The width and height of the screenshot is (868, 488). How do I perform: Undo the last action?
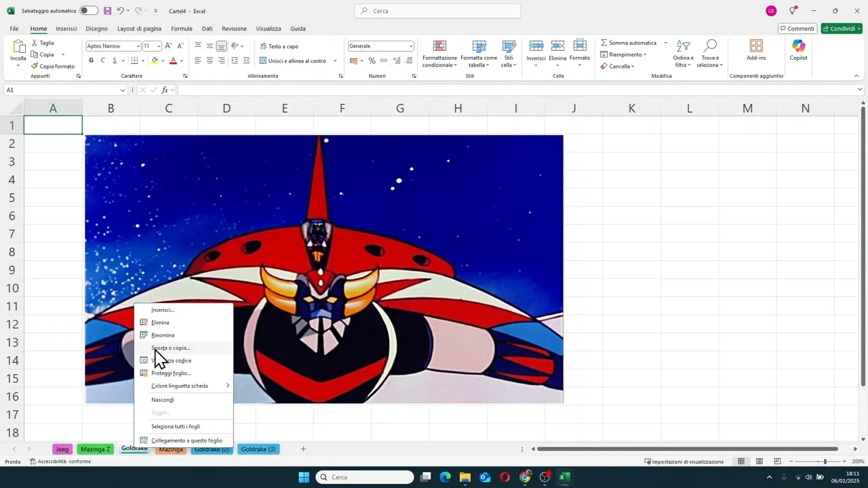(x=120, y=11)
